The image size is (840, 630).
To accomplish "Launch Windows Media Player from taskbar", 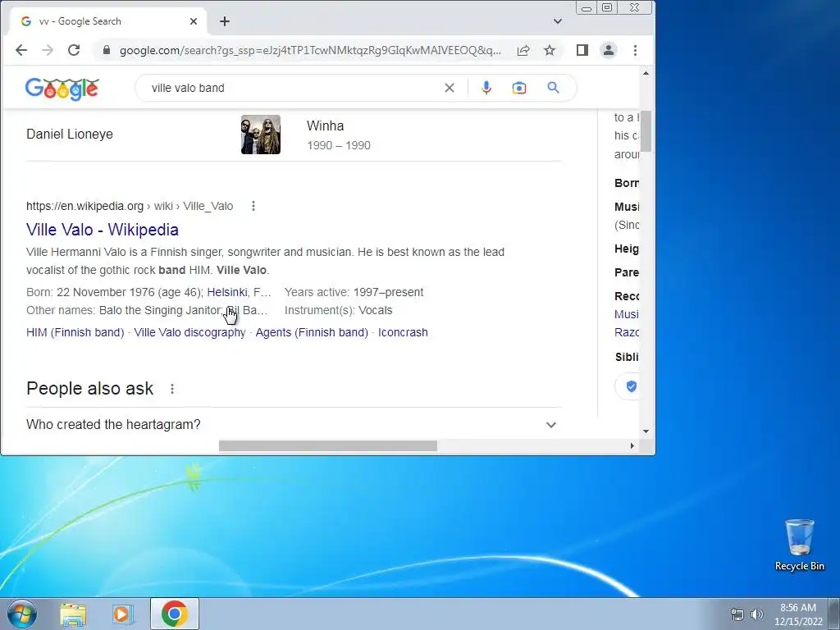I will click(x=122, y=614).
